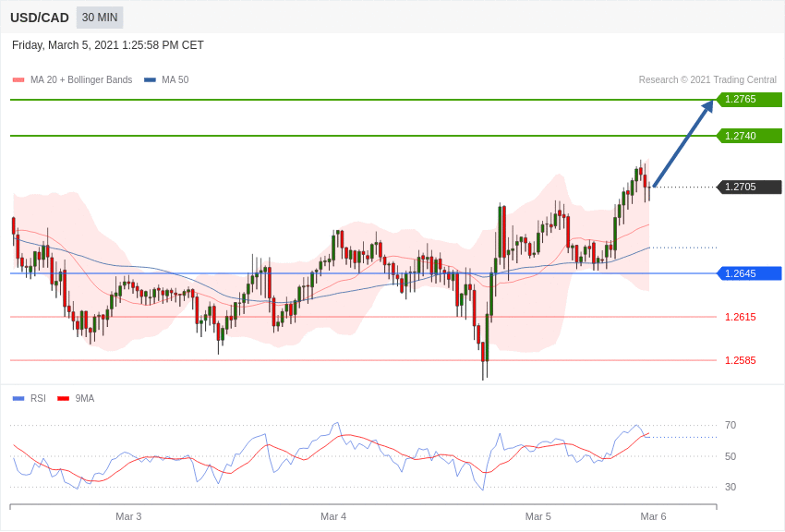Click the Mar 5 date axis label

click(x=538, y=516)
